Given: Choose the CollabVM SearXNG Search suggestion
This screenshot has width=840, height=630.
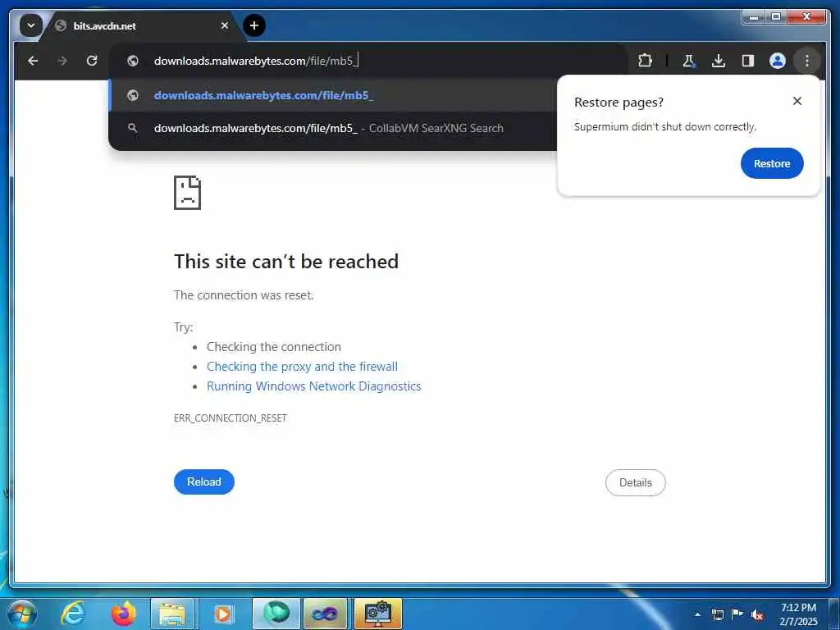Looking at the screenshot, I should click(x=333, y=128).
